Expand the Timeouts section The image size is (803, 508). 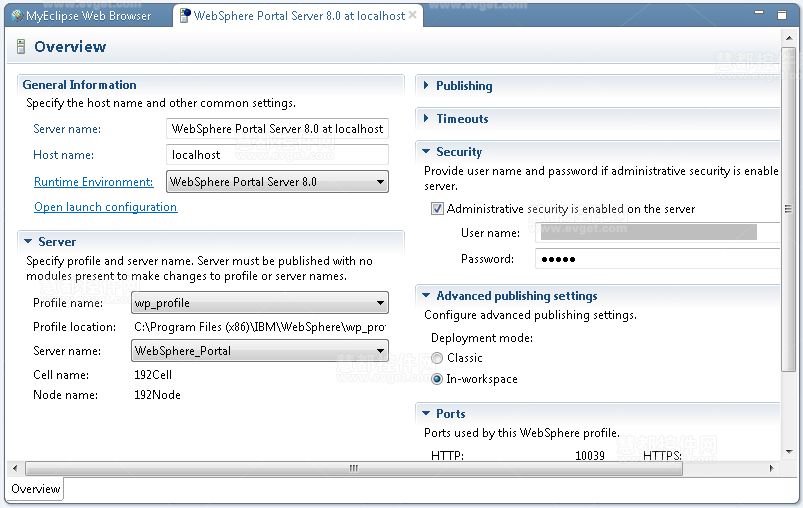point(426,118)
